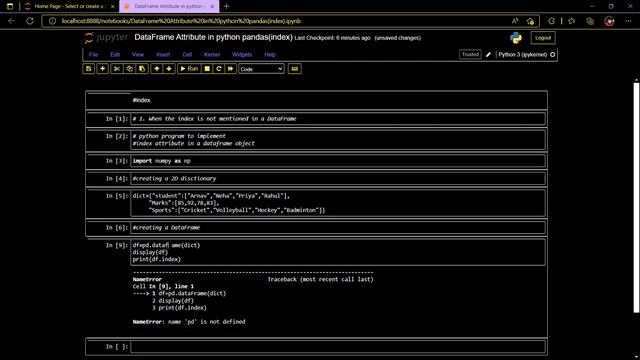Restart the kernel icon
Image resolution: width=640 pixels, height=360 pixels.
click(x=219, y=69)
